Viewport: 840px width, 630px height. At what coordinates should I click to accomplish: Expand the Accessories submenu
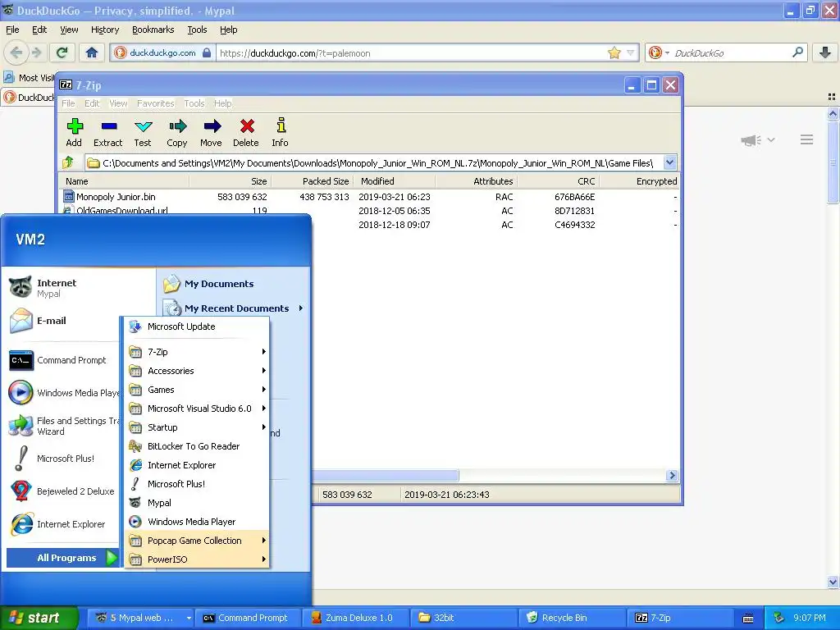[197, 371]
